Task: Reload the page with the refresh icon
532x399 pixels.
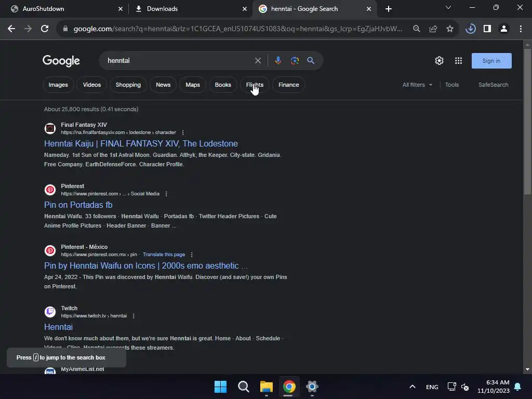Action: coord(45,29)
